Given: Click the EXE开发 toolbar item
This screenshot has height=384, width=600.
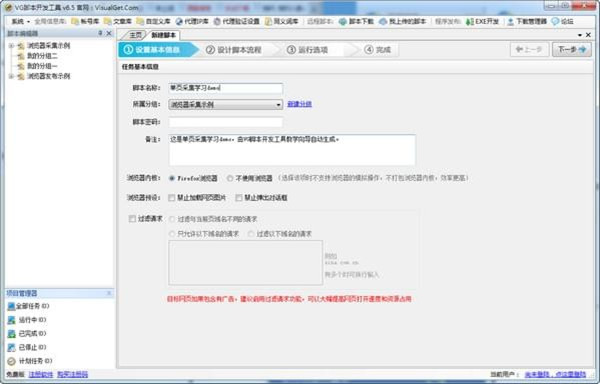Looking at the screenshot, I should pos(482,21).
